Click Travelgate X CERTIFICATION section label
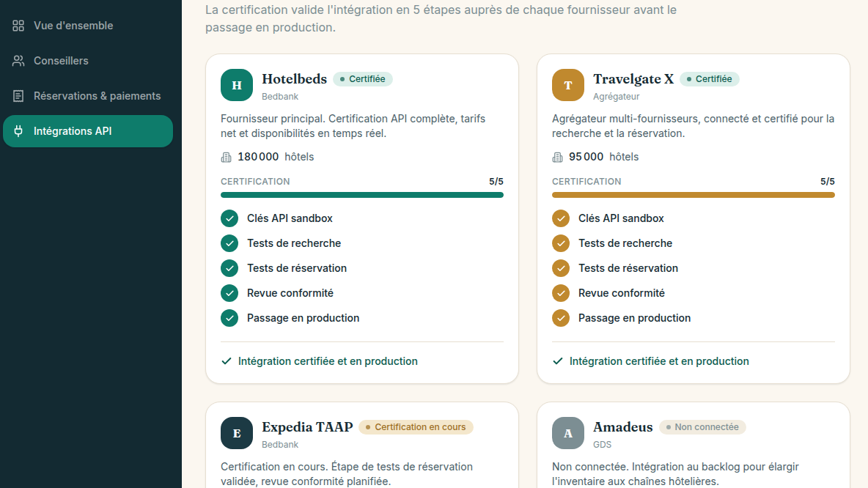This screenshot has width=868, height=488. tap(586, 182)
